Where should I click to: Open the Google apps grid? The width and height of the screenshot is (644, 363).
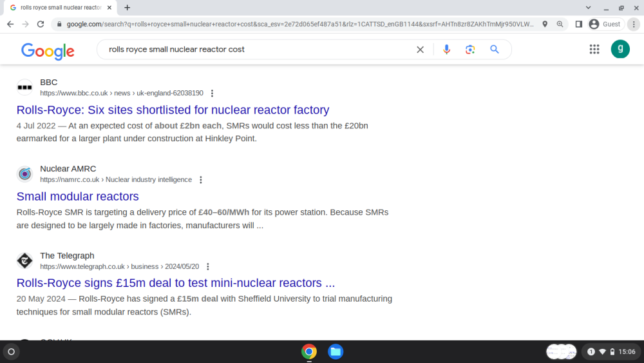click(x=594, y=50)
